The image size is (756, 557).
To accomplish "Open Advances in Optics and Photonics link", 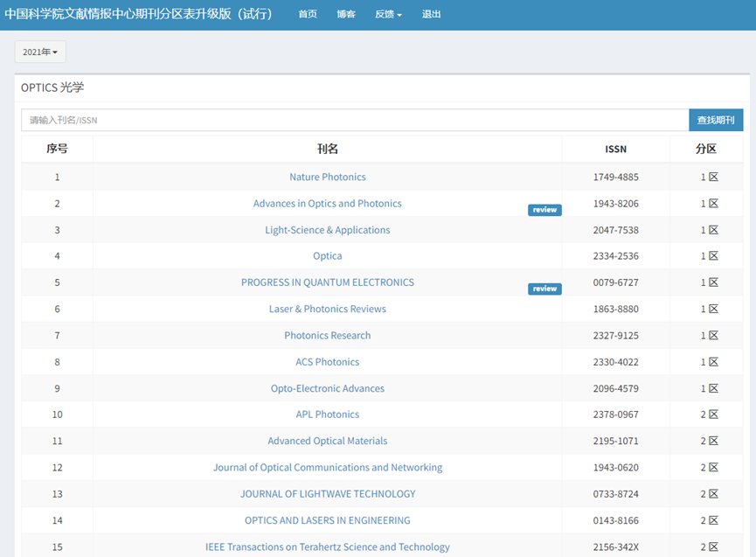I will (328, 204).
